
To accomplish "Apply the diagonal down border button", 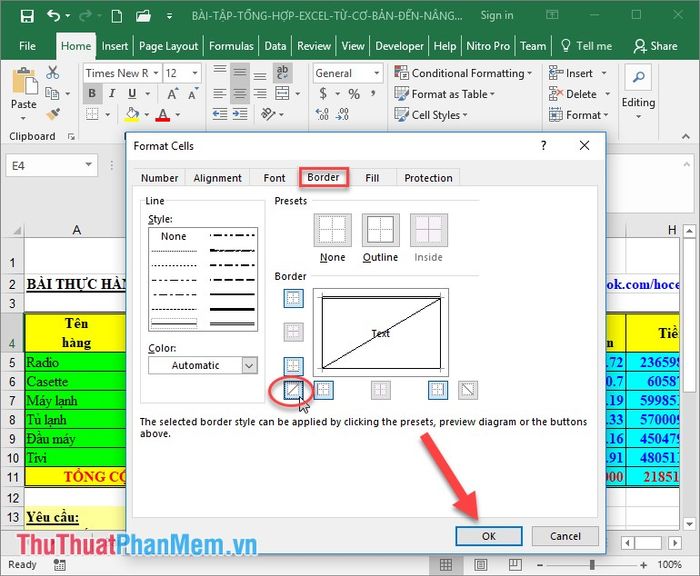I will [x=468, y=390].
